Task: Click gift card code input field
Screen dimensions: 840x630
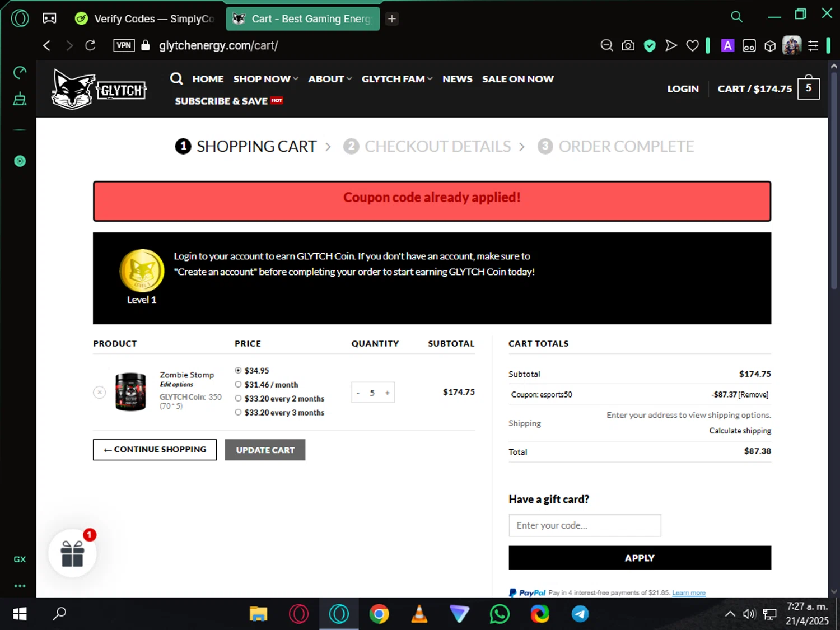Action: pyautogui.click(x=585, y=525)
